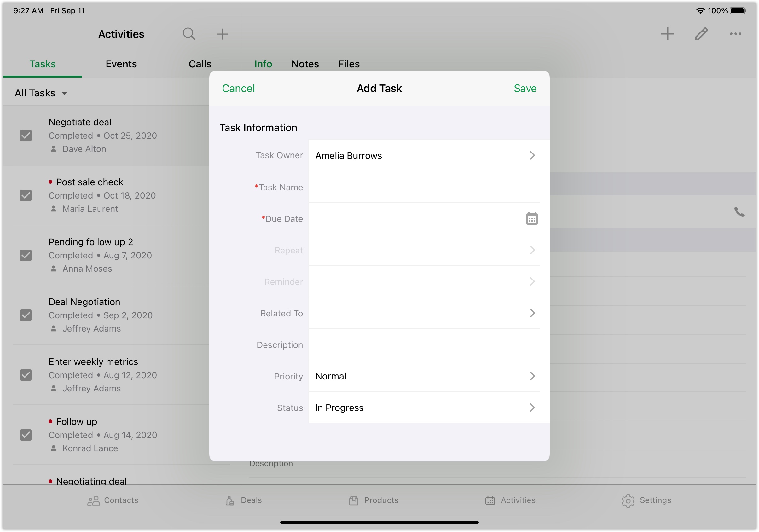Image resolution: width=759 pixels, height=532 pixels.
Task: Switch to the Notes tab
Action: tap(305, 64)
